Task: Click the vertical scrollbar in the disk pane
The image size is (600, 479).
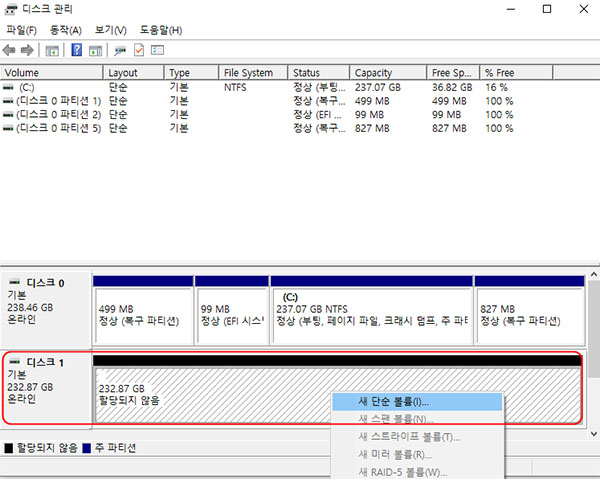Action: pos(592,340)
